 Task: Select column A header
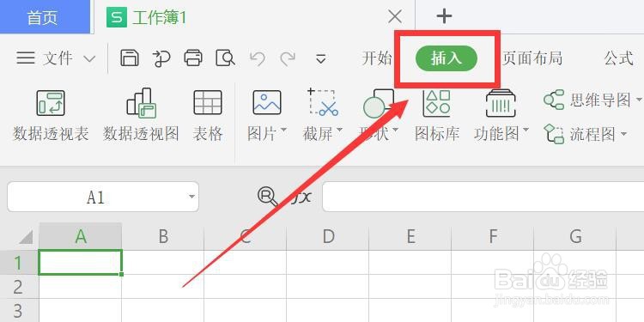point(81,236)
